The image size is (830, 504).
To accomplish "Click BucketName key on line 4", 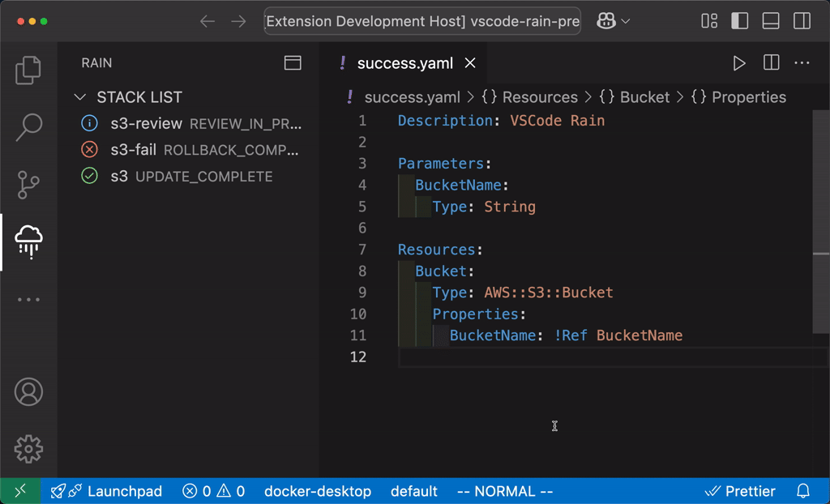I will tap(458, 185).
